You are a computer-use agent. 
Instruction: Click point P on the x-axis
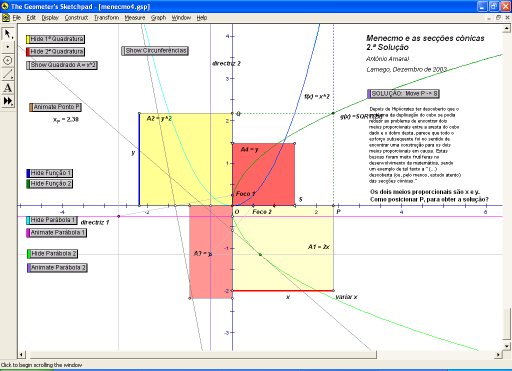(x=333, y=206)
